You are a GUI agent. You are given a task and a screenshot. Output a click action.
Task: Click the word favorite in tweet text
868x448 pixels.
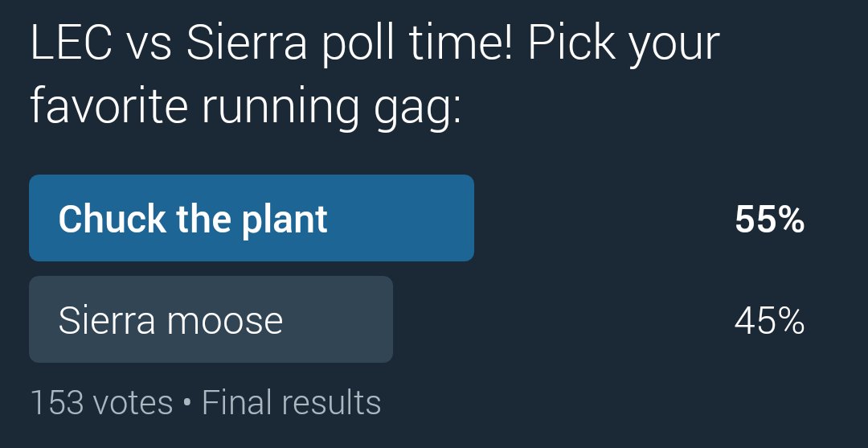click(x=108, y=106)
